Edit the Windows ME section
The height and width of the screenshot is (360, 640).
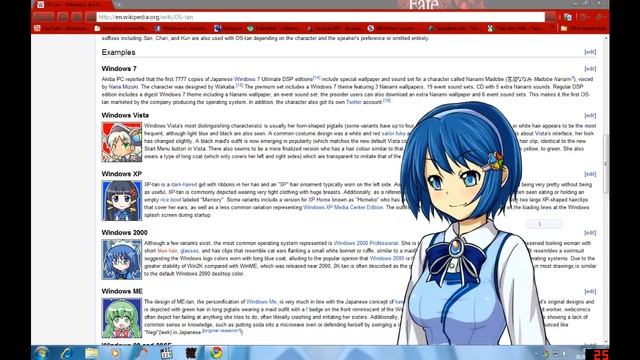pyautogui.click(x=590, y=291)
